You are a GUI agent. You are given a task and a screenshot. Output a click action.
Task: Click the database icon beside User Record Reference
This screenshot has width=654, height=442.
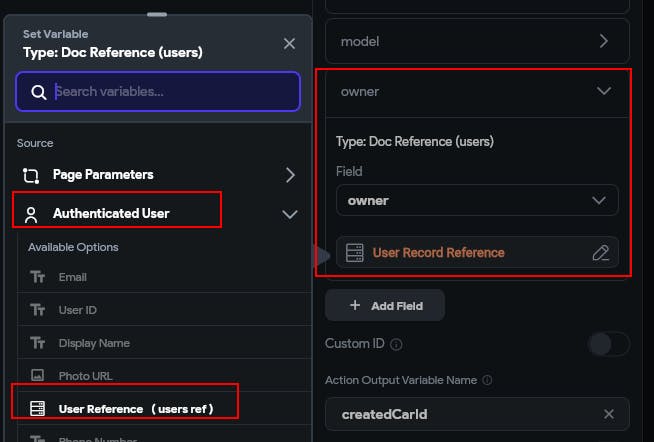point(354,253)
